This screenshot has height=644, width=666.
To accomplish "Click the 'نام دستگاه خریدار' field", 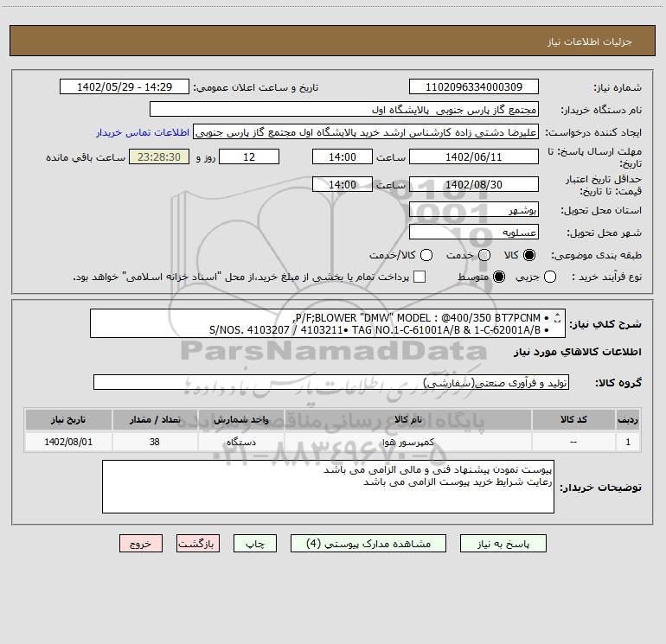I will click(x=343, y=110).
